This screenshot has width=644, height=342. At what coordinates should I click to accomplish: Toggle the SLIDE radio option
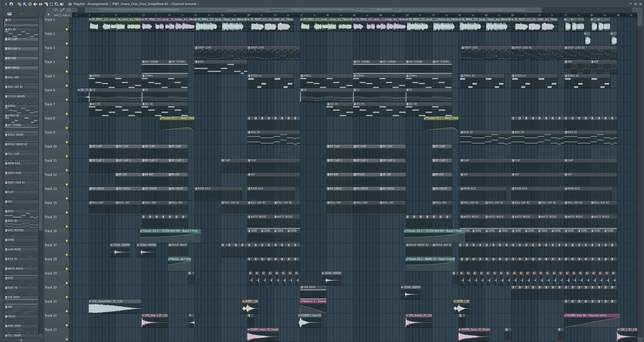pyautogui.click(x=69, y=15)
